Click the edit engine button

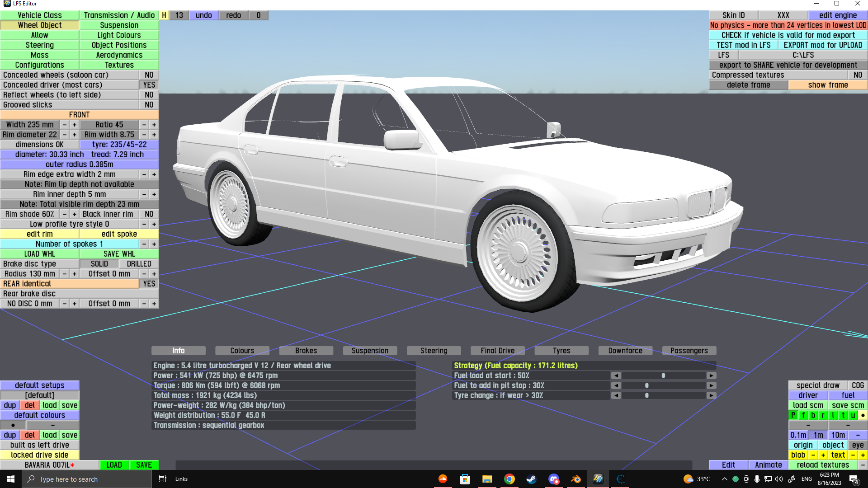(837, 15)
